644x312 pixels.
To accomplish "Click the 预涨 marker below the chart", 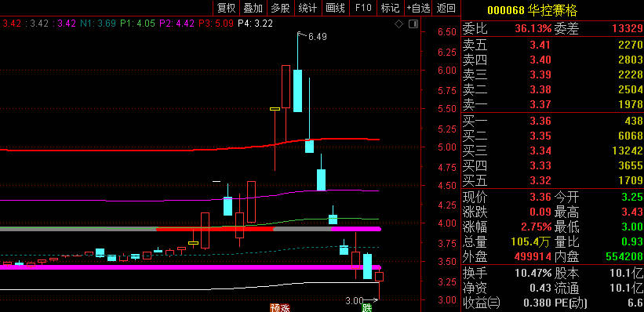I will pyautogui.click(x=280, y=307).
